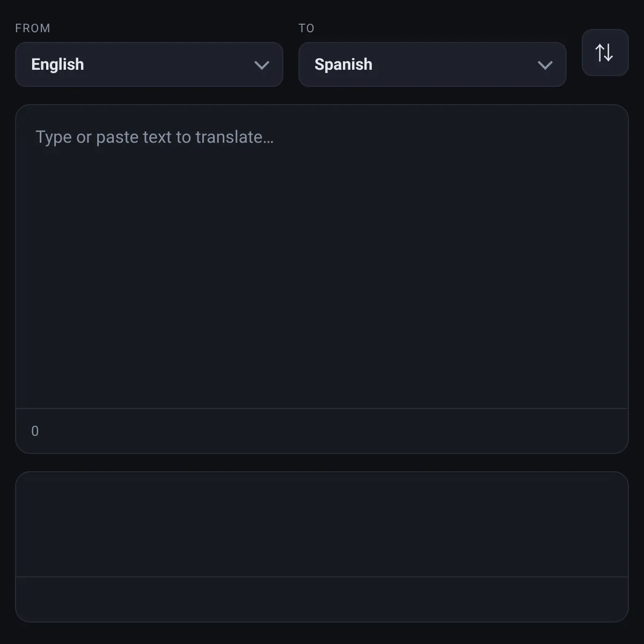Open the TO language dropdown
Screen dimensions: 644x644
pyautogui.click(x=433, y=64)
